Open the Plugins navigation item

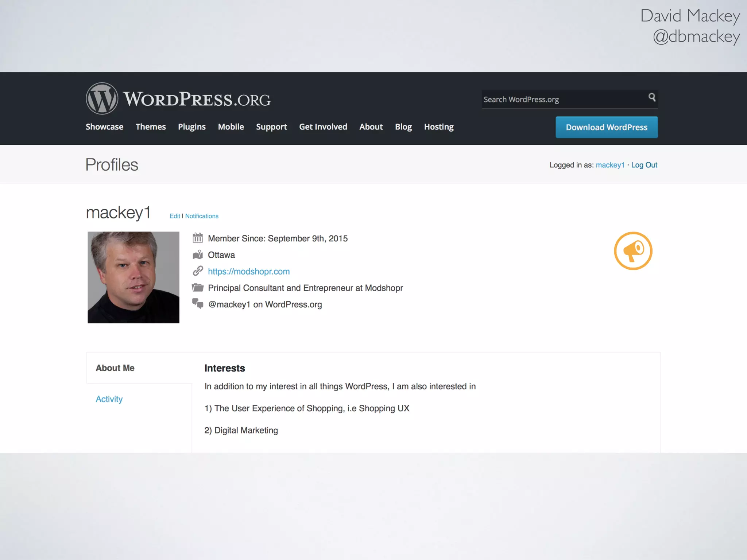tap(192, 127)
